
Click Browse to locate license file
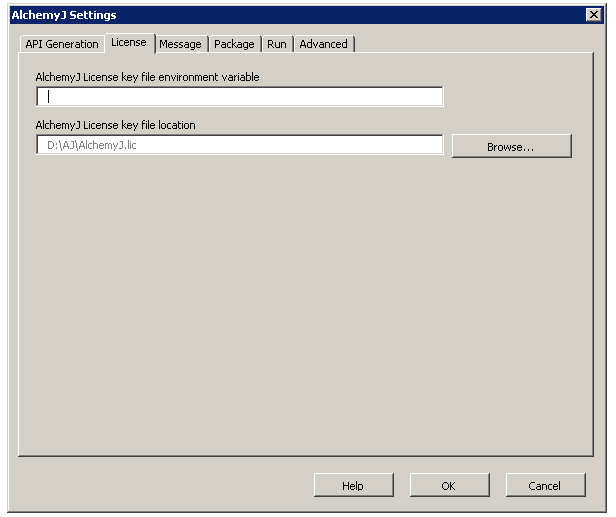(x=511, y=146)
